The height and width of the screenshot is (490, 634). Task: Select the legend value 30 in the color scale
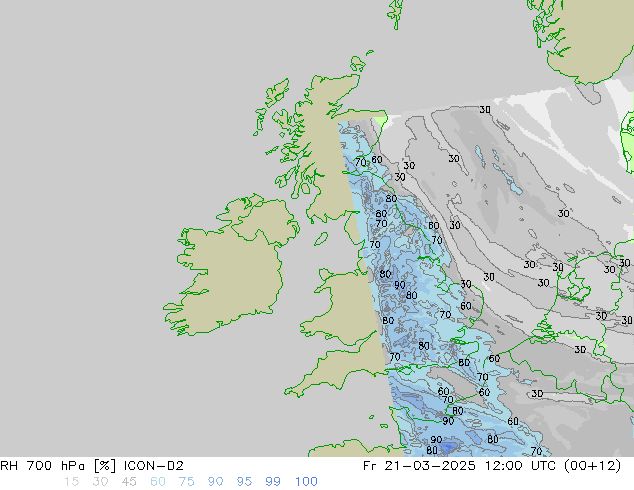100,482
